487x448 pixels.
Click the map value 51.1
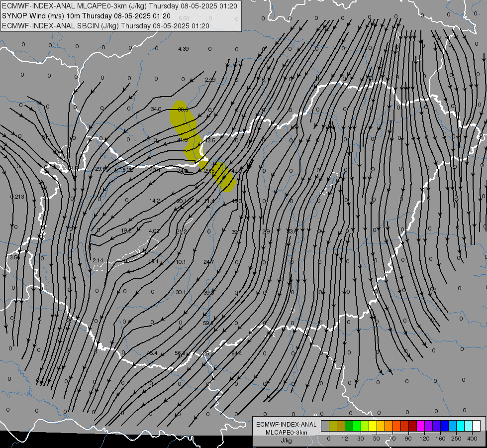47,137
